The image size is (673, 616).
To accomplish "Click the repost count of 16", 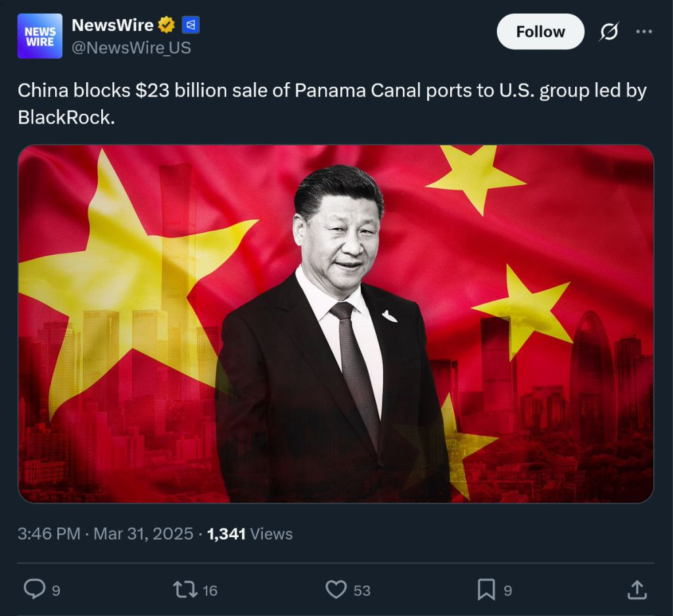I will (210, 590).
